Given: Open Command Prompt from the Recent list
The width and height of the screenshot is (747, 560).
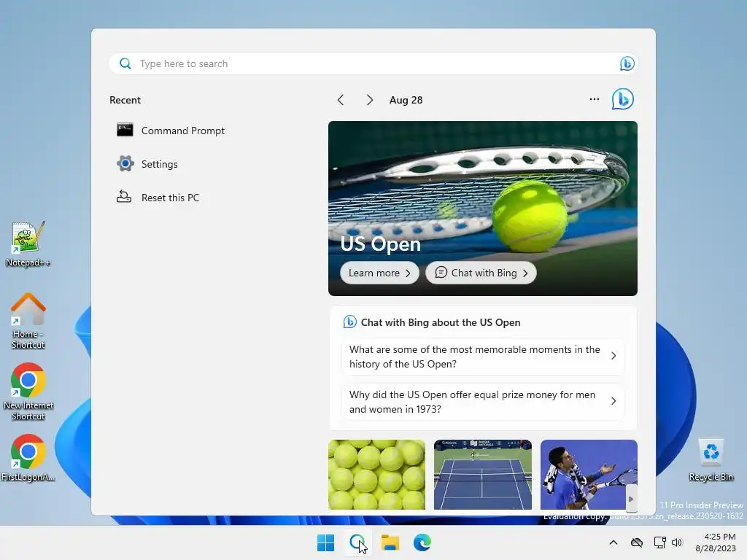Looking at the screenshot, I should coord(171,131).
